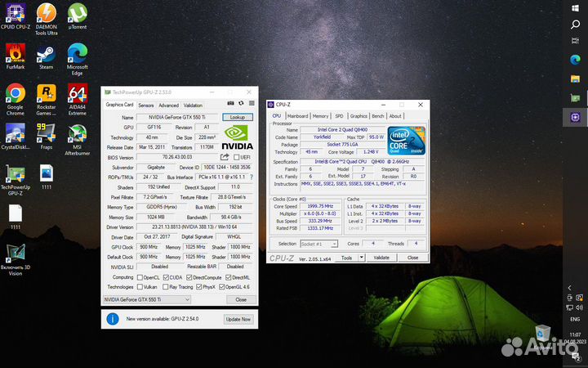Click the CPU-Z taskbar icon
The image size is (588, 368).
pyautogui.click(x=575, y=117)
